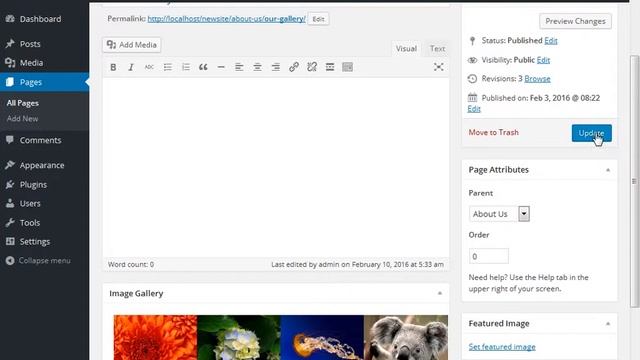Click Collapse menu in sidebar
640x360 pixels.
pyautogui.click(x=44, y=260)
